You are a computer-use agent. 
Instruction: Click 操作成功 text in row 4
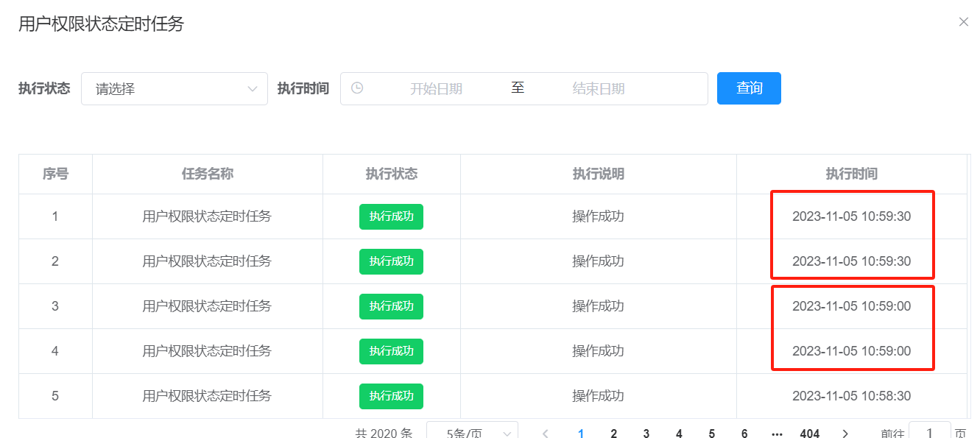(599, 351)
